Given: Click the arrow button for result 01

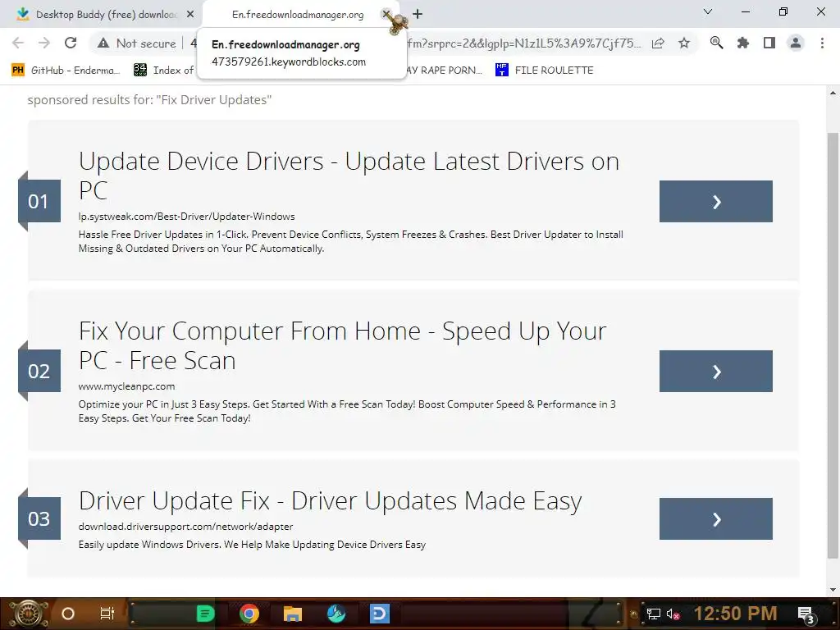Looking at the screenshot, I should pyautogui.click(x=715, y=202).
